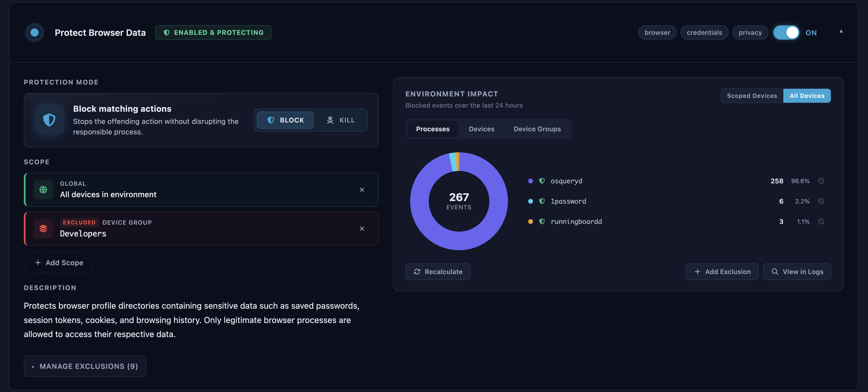
Task: Open the Device Groups tab
Action: (x=537, y=129)
